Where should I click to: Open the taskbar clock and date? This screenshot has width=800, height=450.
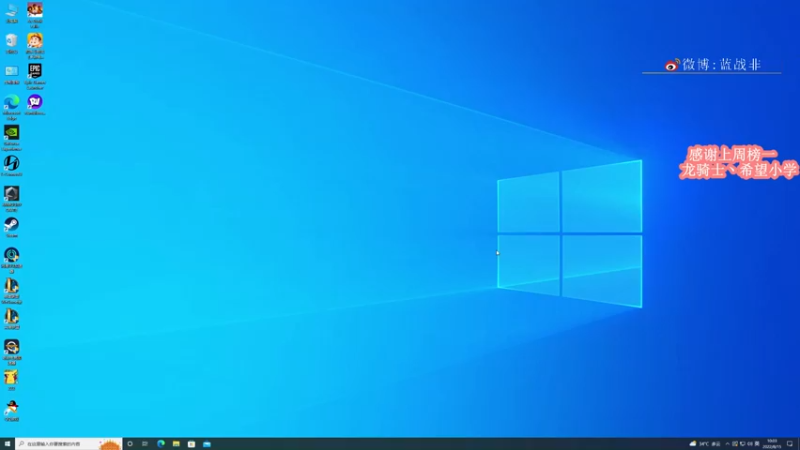point(772,444)
